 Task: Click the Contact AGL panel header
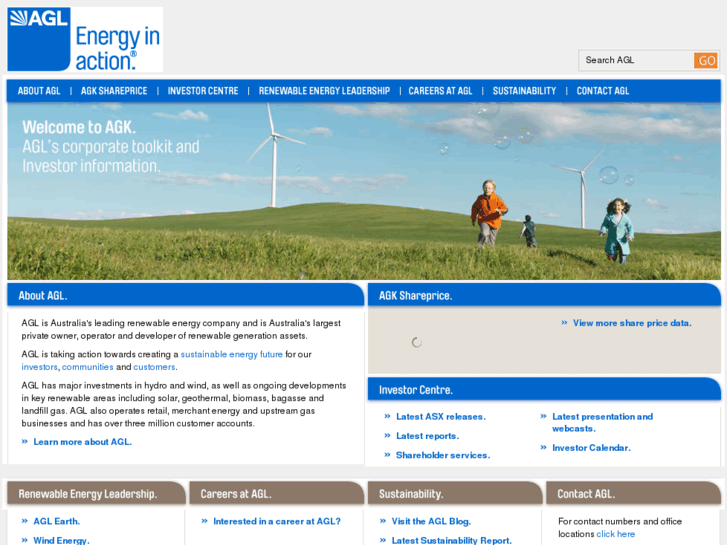633,494
